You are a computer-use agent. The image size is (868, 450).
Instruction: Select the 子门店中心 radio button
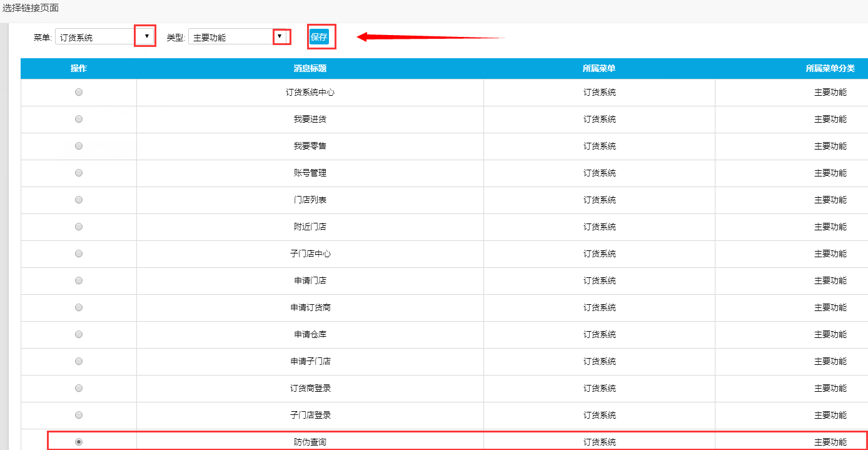click(79, 253)
